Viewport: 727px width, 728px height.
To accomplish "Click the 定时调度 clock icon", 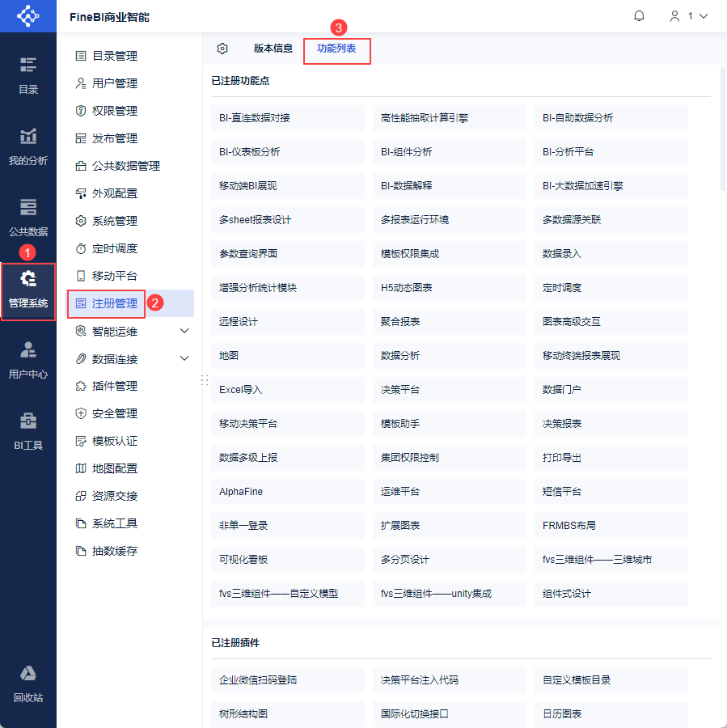I will pos(81,249).
